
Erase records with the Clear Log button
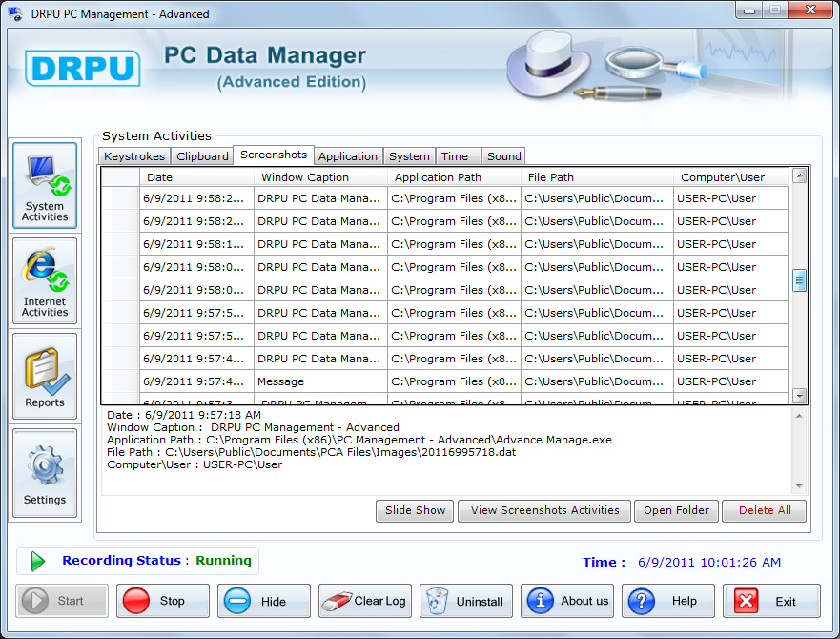(365, 601)
